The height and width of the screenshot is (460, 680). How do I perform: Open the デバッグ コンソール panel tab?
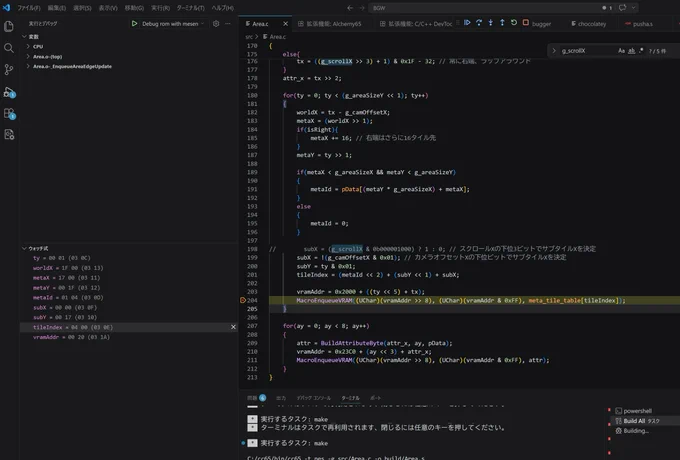pos(313,398)
